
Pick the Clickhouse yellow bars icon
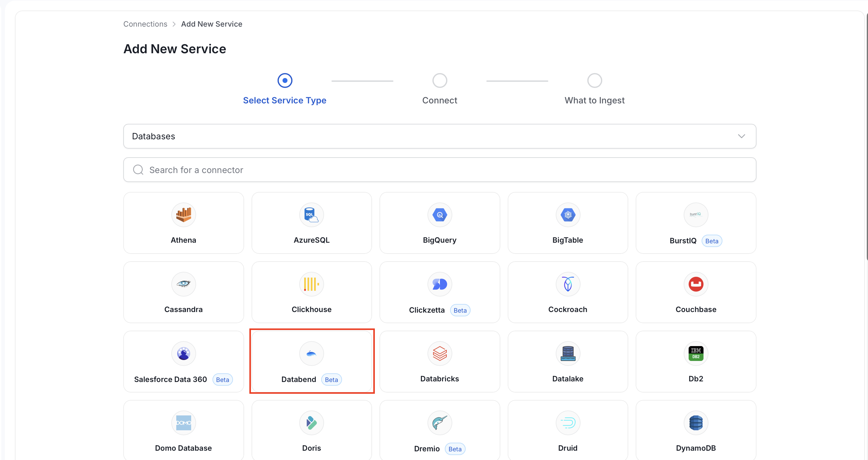[x=311, y=284]
